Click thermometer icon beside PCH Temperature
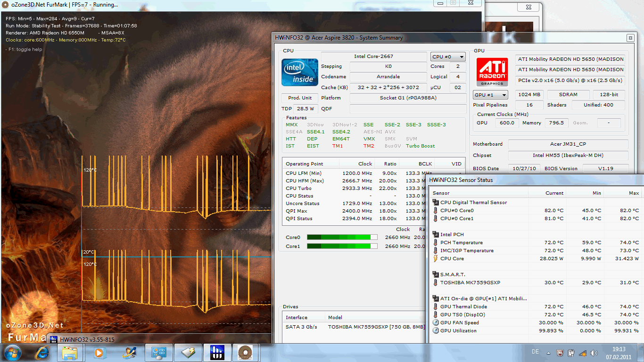 (x=436, y=243)
